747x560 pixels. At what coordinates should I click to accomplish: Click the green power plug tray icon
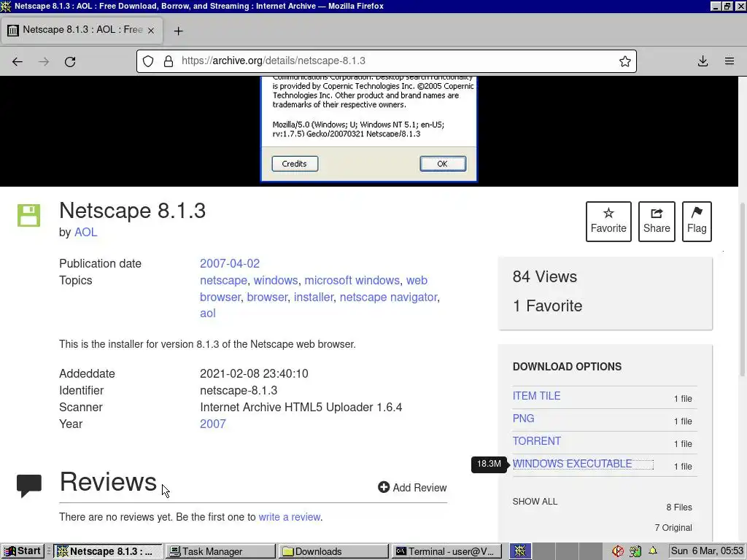635,551
